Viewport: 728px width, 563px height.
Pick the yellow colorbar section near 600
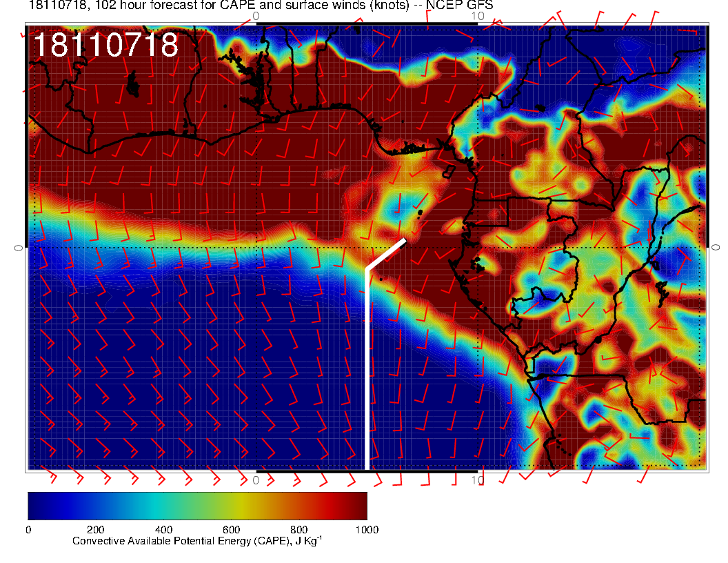231,505
